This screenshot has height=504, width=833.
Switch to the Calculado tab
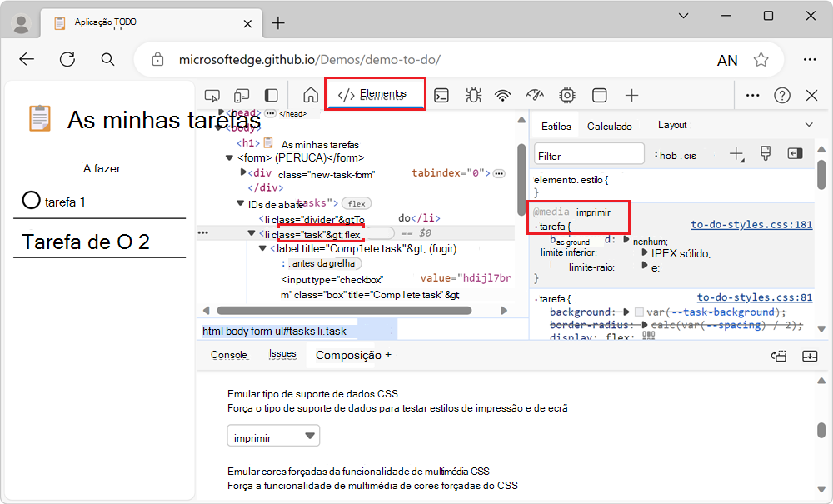coord(610,127)
